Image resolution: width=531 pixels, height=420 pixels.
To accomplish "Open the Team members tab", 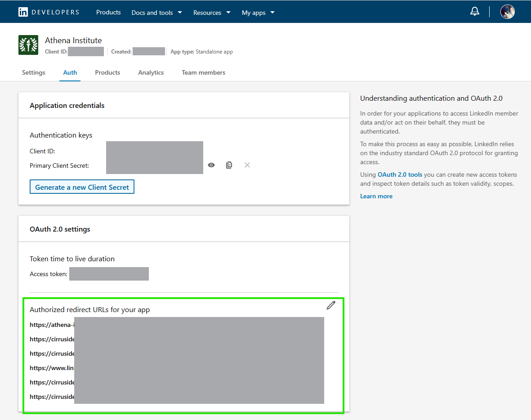I will pos(203,72).
